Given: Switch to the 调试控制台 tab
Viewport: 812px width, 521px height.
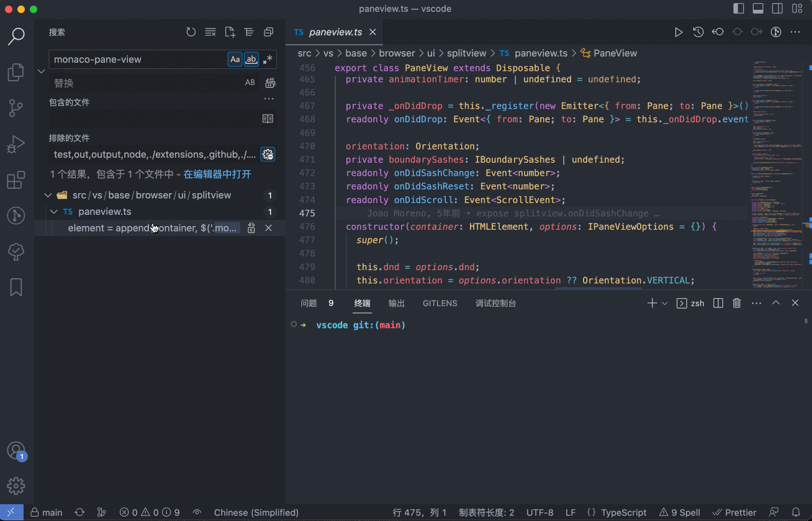Looking at the screenshot, I should point(496,303).
